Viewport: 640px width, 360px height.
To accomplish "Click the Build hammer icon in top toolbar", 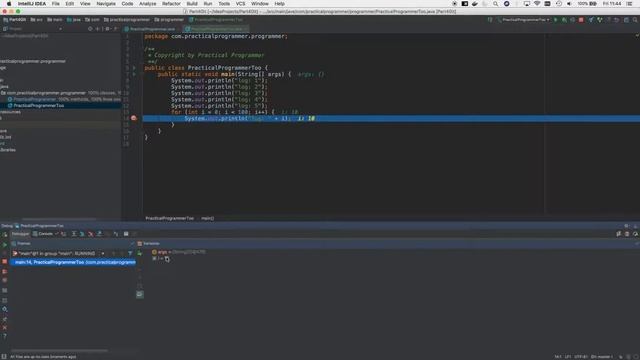I will click(x=490, y=20).
